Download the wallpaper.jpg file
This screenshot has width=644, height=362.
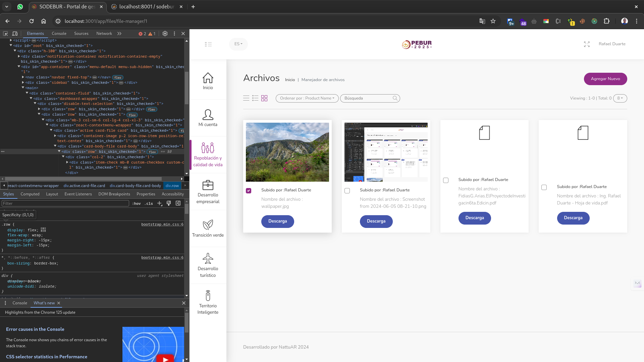click(277, 221)
